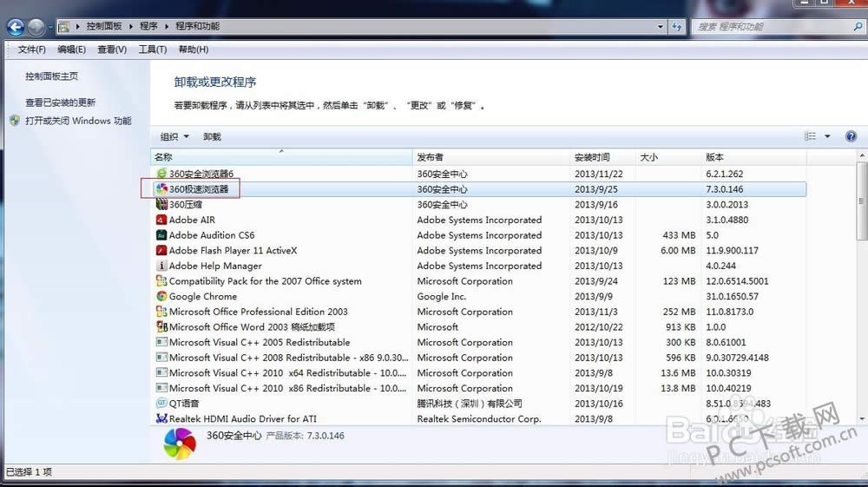Click the 360极速浏览器 colorful icon in list
This screenshot has width=868, height=487.
[161, 189]
